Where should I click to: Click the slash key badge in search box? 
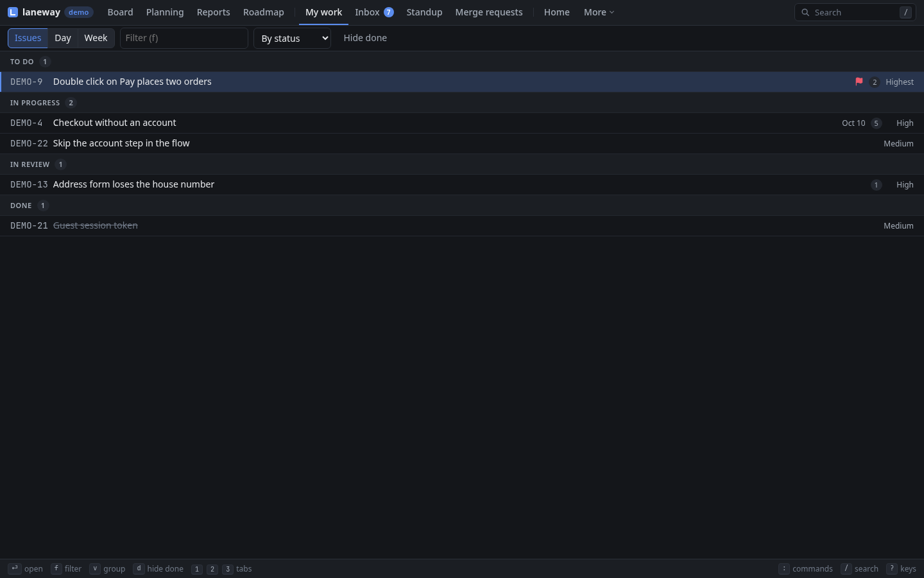click(905, 12)
